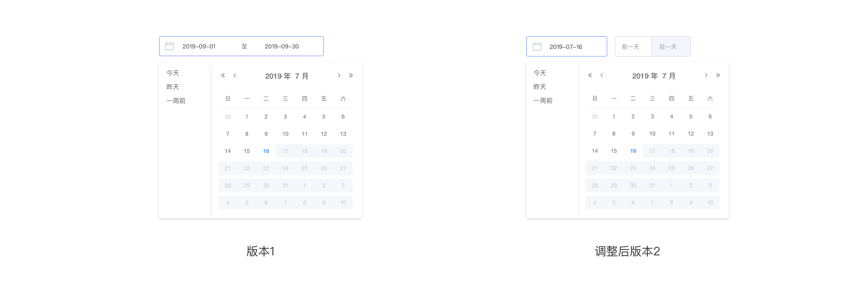
Task: Click 7 月 header in version 2 calendar
Action: click(669, 76)
